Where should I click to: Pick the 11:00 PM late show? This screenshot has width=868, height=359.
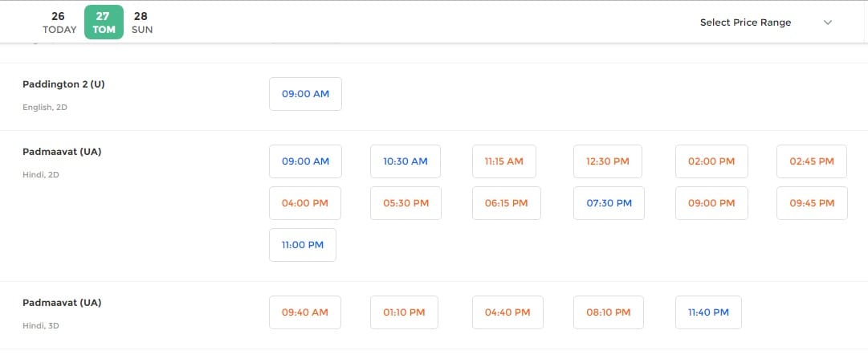(302, 244)
